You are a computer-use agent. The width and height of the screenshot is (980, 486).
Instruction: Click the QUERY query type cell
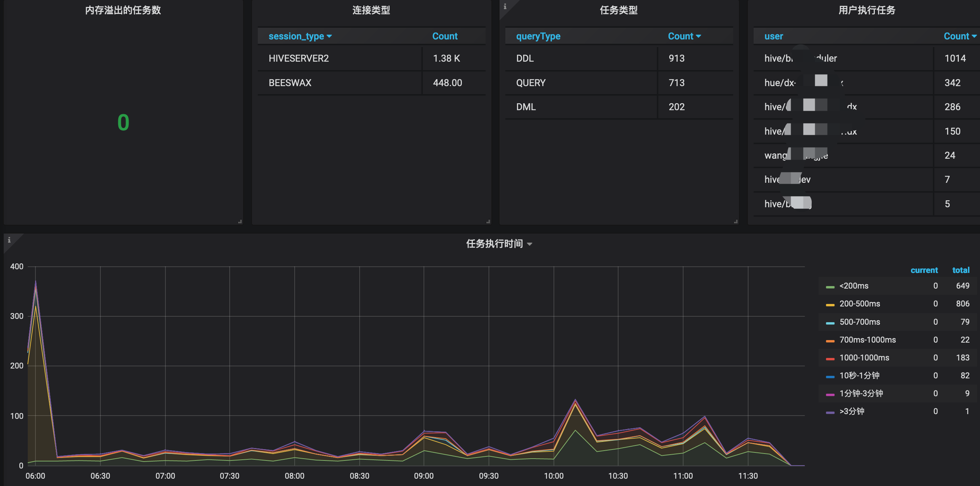point(581,82)
